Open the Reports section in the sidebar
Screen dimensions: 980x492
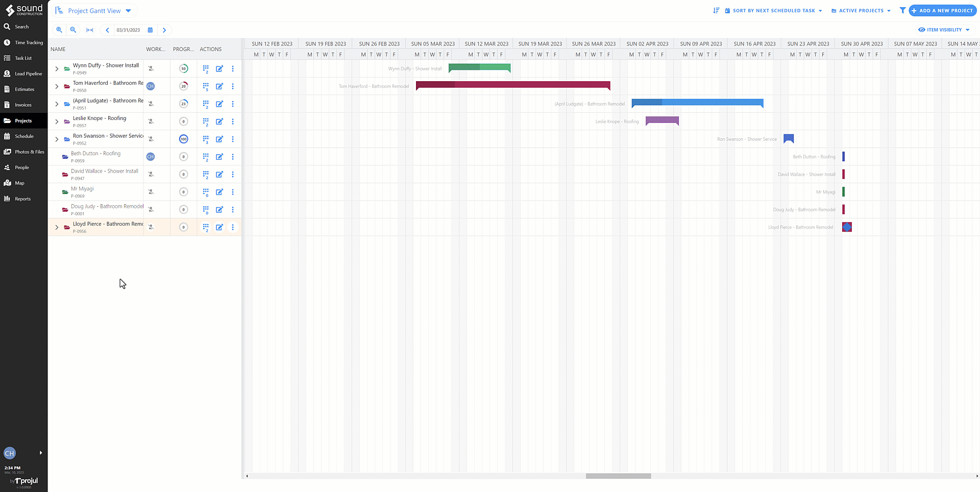click(x=23, y=199)
